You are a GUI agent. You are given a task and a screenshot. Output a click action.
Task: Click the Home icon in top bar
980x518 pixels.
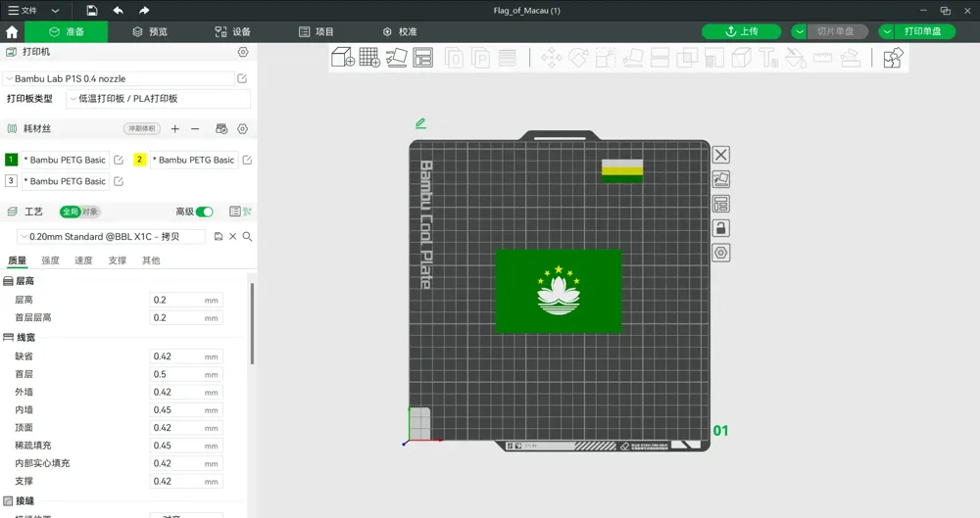tap(12, 32)
